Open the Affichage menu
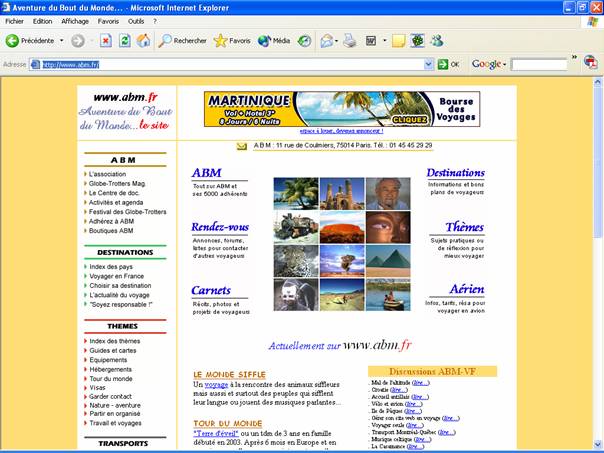 point(75,22)
